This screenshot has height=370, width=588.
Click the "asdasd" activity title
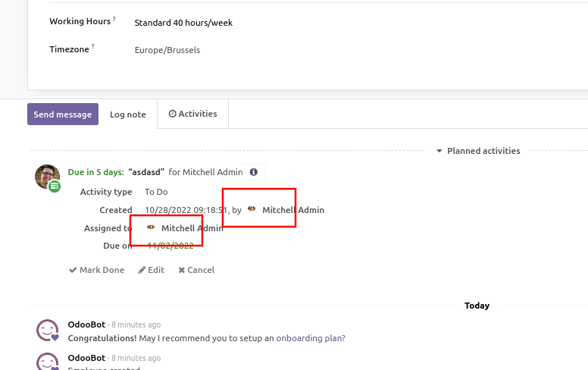[146, 172]
